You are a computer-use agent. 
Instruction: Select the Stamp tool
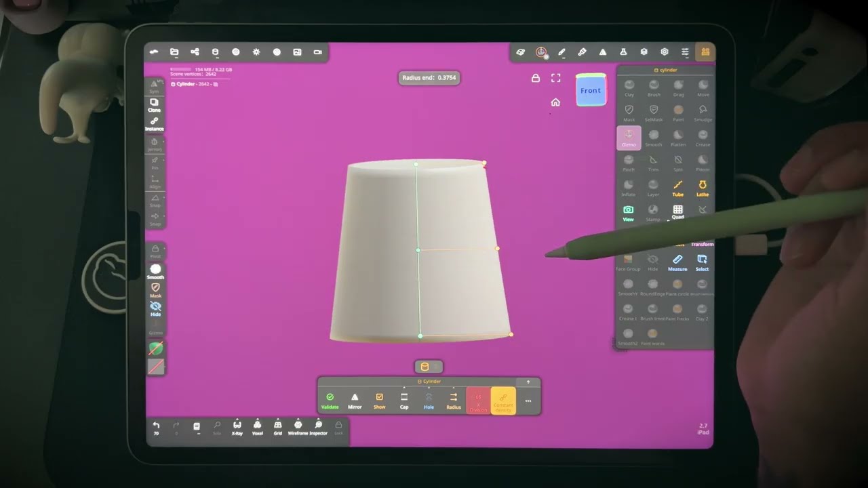(x=654, y=213)
